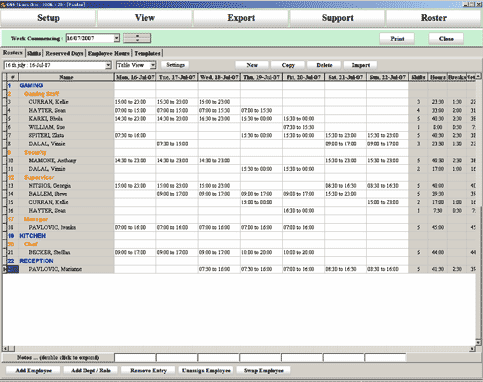Screen dimensions: 483x382
Task: Click the horizontal scrollbar right arrow
Action: pyautogui.click(x=472, y=349)
